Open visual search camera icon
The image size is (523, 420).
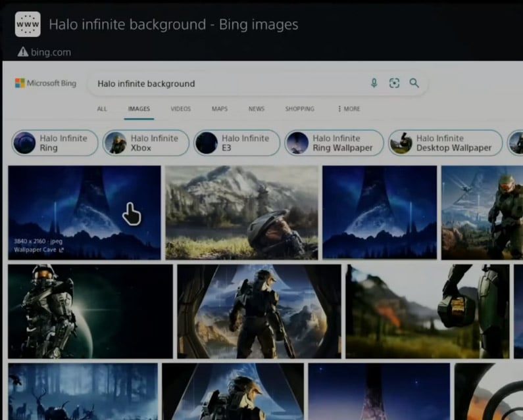394,83
